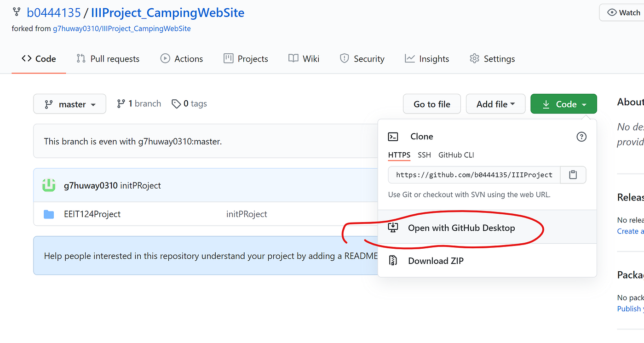Open the Projects tab
644x343 pixels.
(246, 59)
